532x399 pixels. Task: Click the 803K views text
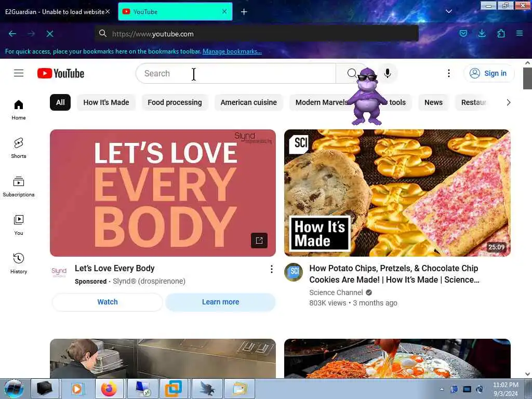328,303
